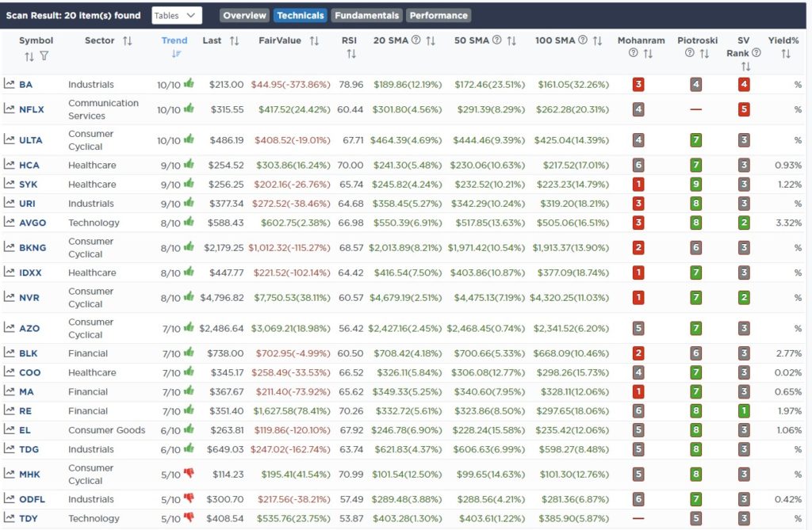Click the Trend column header text
The image size is (812, 530).
pos(174,40)
